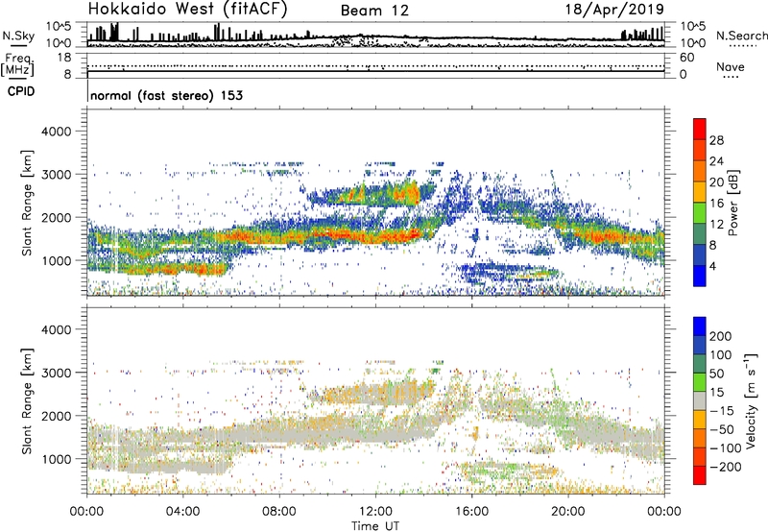Viewport: 768px width, 532px height.
Task: Select the blue top segment of Velocity colorbar
Action: (x=700, y=326)
